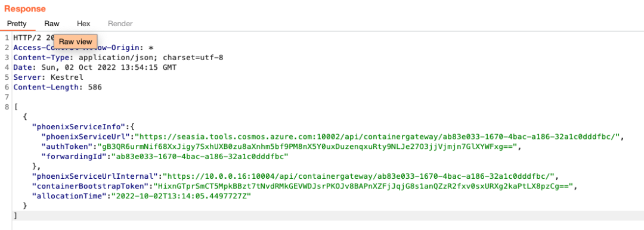644x230 pixels.
Task: Click the Response panel heading
Action: click(x=25, y=8)
